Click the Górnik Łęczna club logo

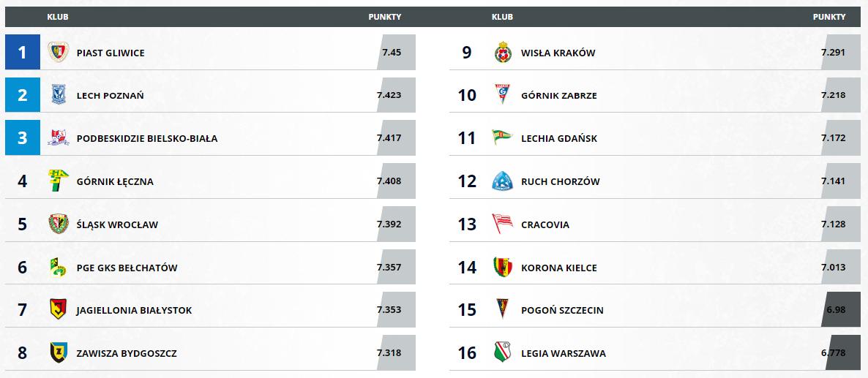coord(58,181)
